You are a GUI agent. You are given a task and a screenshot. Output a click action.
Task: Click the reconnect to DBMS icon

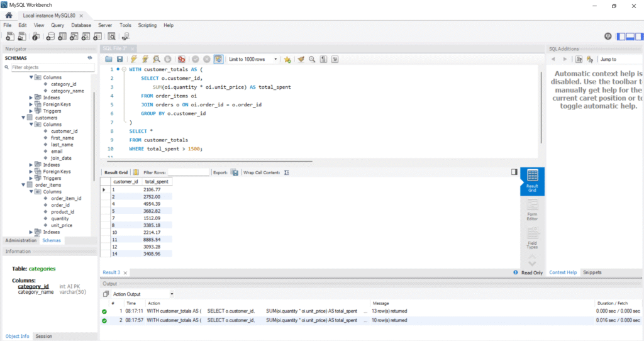coord(126,36)
